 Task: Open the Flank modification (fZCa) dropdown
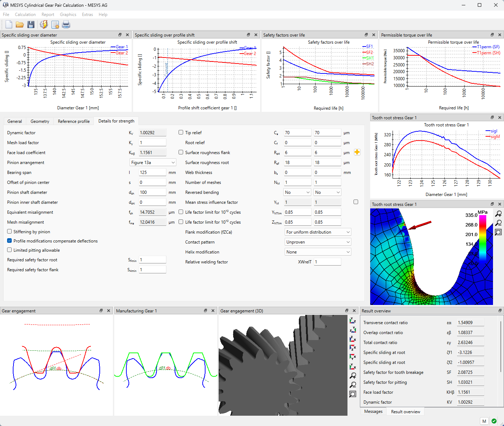point(318,232)
